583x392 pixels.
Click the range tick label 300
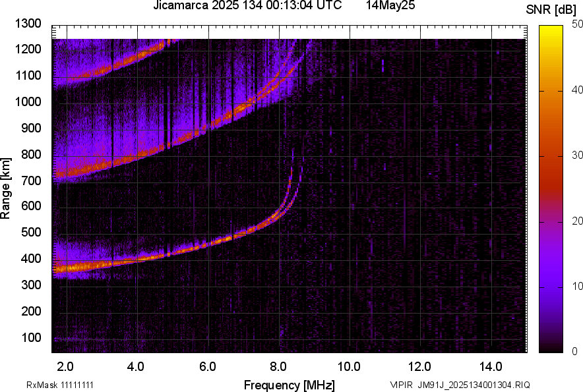click(31, 285)
